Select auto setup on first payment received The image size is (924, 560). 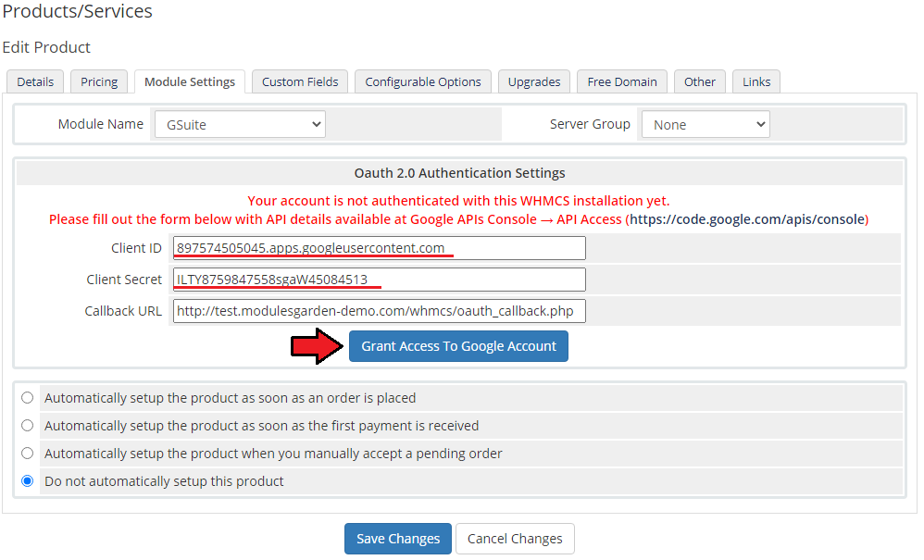(27, 425)
